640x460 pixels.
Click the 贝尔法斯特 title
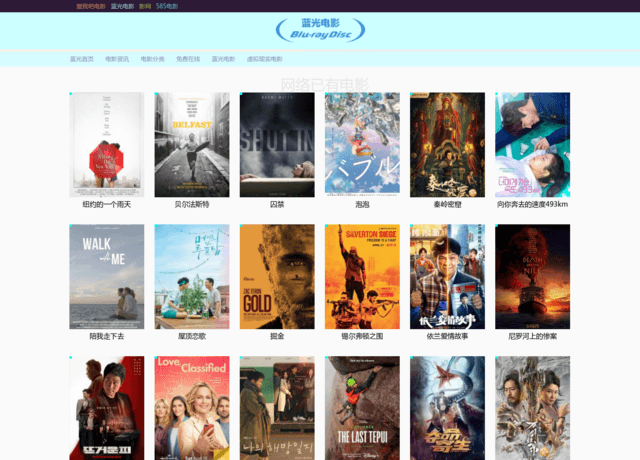coord(192,204)
